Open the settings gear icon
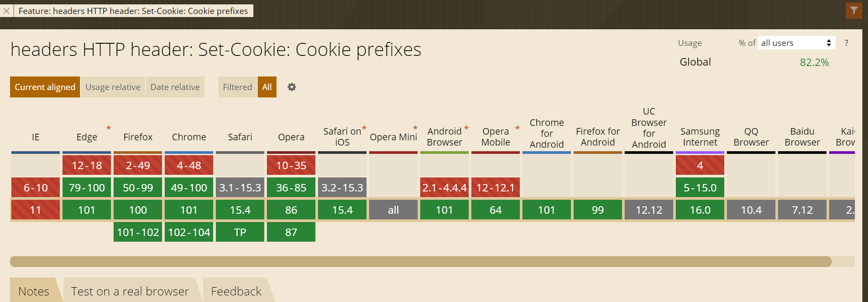The height and width of the screenshot is (302, 868). tap(291, 87)
